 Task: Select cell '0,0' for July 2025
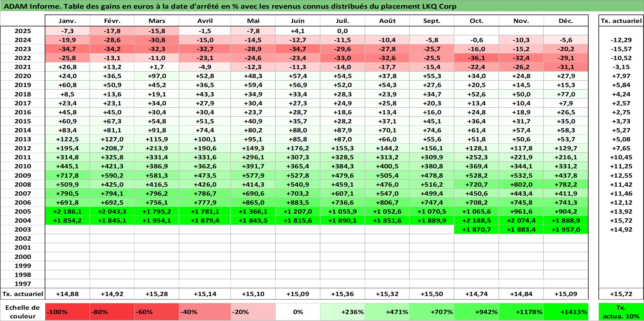(342, 31)
